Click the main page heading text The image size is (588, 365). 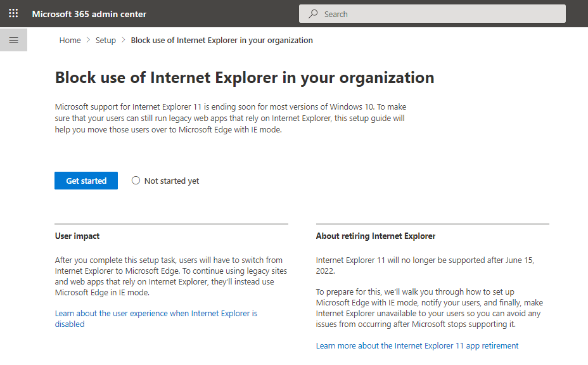click(x=245, y=78)
